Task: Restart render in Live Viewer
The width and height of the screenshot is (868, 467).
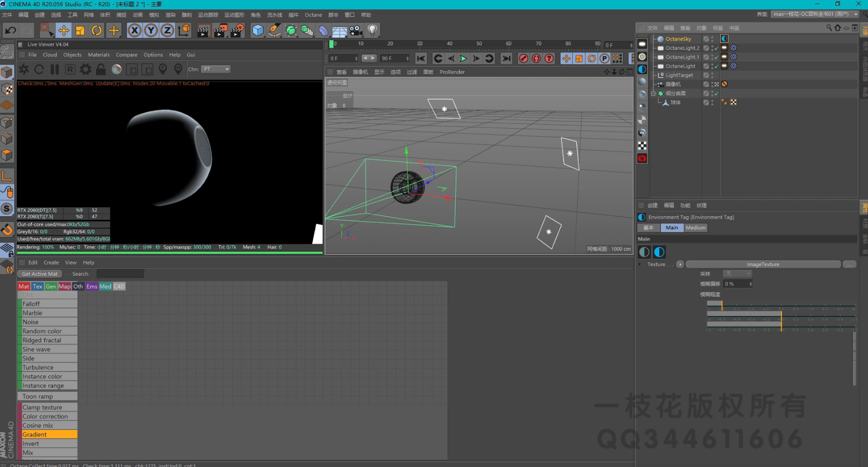Action: [x=39, y=69]
